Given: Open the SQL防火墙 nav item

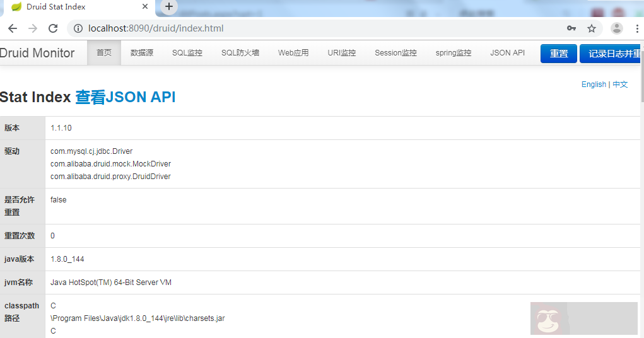Looking at the screenshot, I should pyautogui.click(x=240, y=52).
